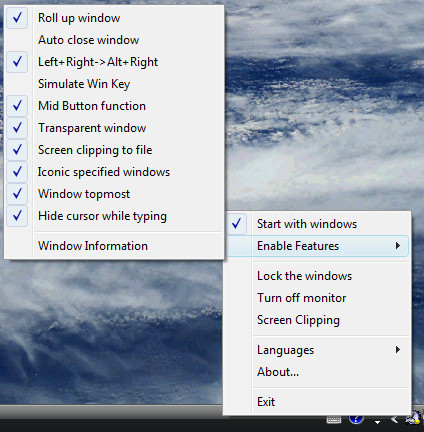This screenshot has width=424, height=432.
Task: Expand the Enable Features submenu arrow
Action: click(397, 246)
